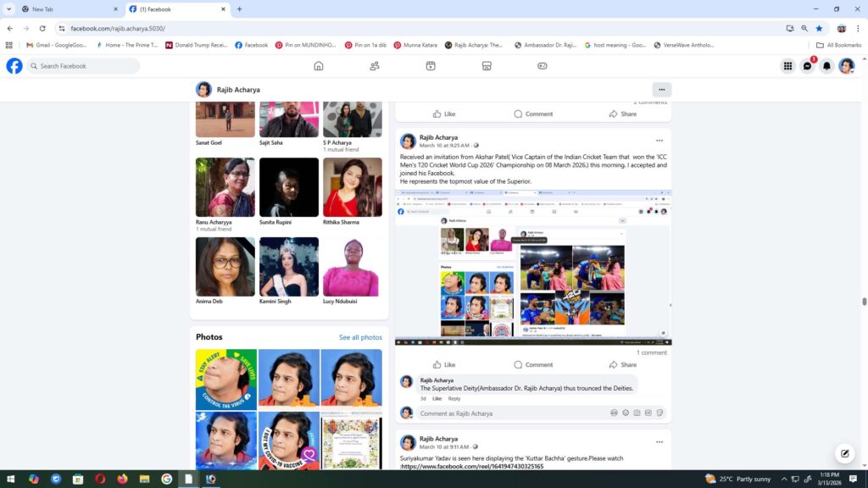This screenshot has height=488, width=868.
Task: Open the three-dot menu on Akshar Patel post
Action: pos(659,141)
